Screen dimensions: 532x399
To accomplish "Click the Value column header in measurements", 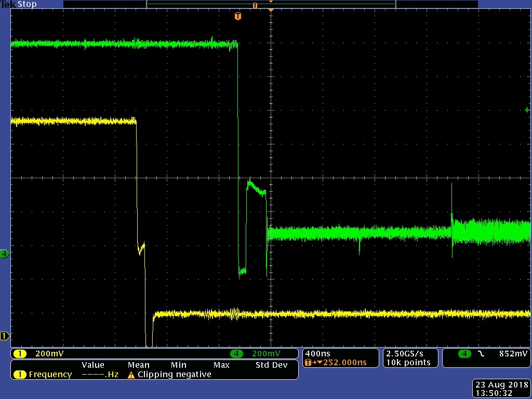I will pyautogui.click(x=92, y=365).
